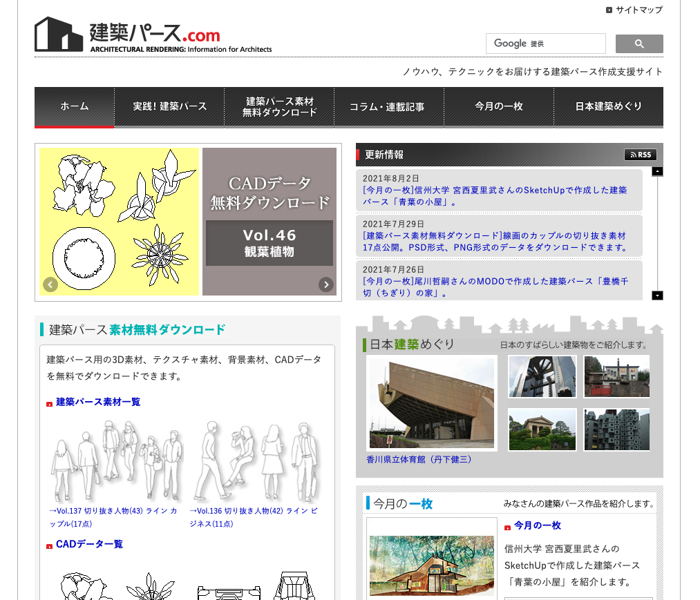700x600 pixels.
Task: Open the 実践！建築パース menu
Action: 169,106
